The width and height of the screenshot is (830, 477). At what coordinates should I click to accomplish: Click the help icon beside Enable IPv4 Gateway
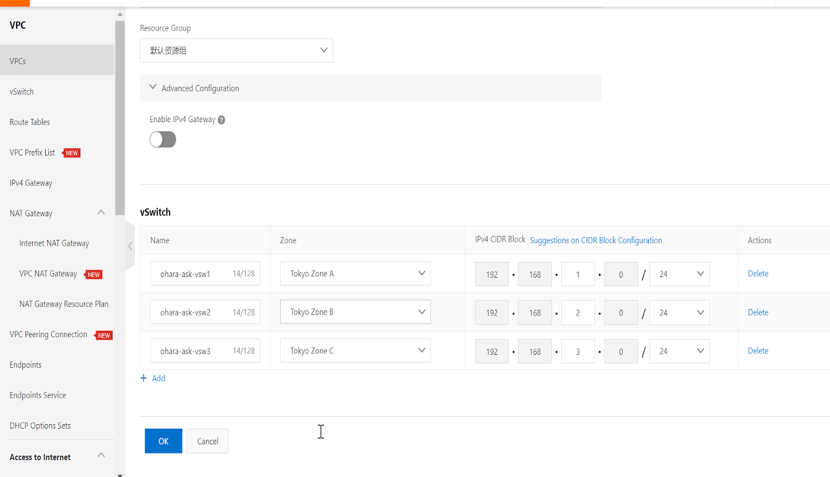[222, 120]
